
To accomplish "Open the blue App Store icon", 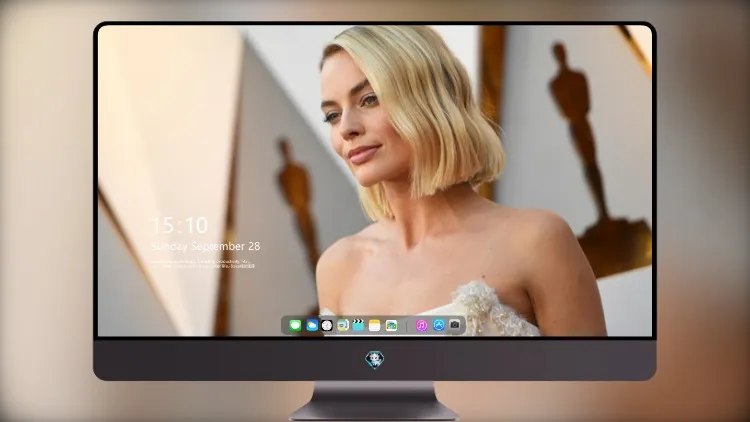I will click(439, 325).
